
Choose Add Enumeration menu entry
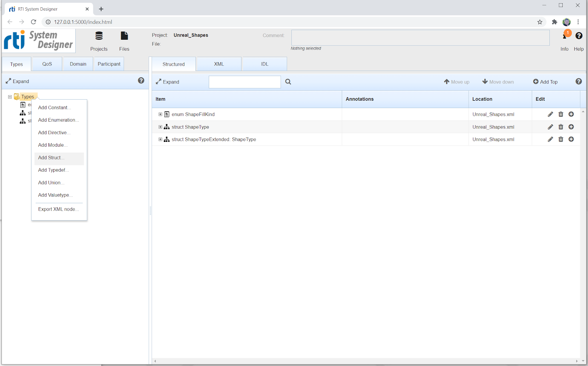pos(59,120)
